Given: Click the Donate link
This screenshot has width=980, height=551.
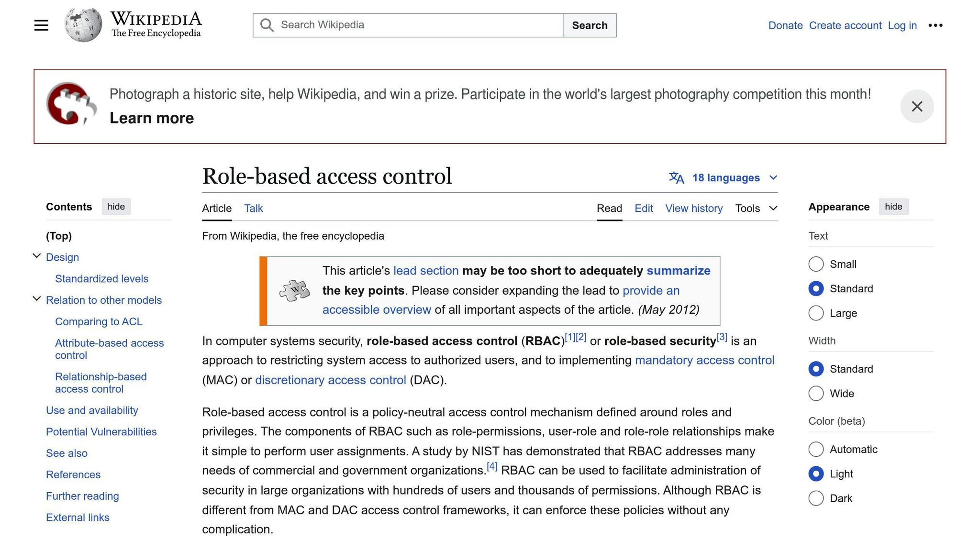Looking at the screenshot, I should (785, 25).
